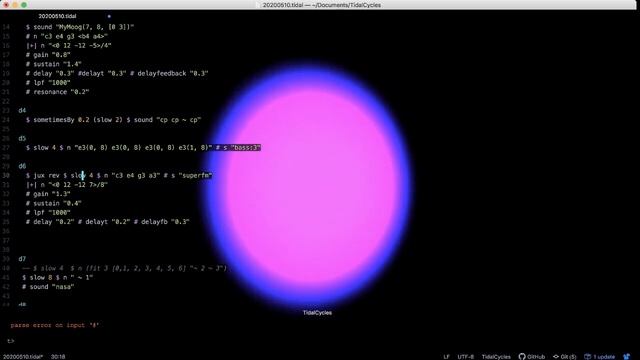Select the TidalCycles tab below the editor
The height and width of the screenshot is (360, 640).
[x=317, y=313]
